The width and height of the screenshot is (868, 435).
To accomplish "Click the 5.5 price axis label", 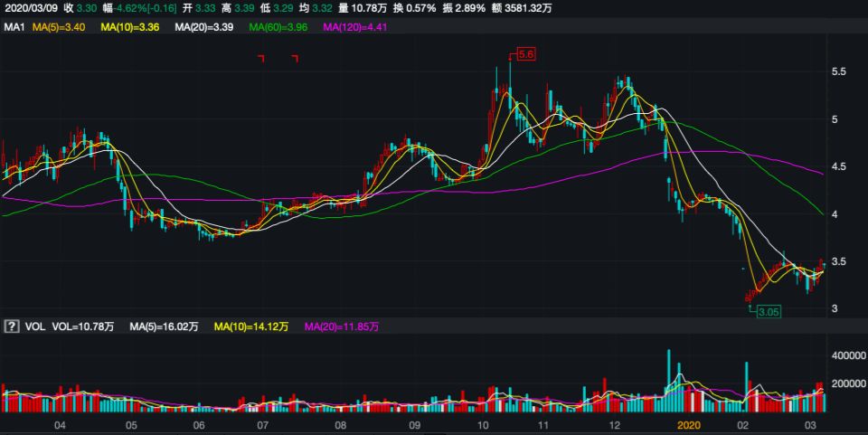I will [838, 71].
